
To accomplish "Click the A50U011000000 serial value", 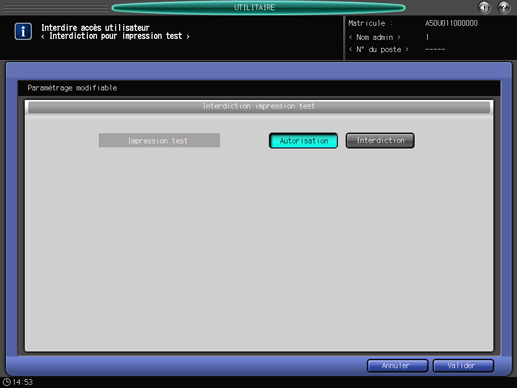I will coord(451,23).
